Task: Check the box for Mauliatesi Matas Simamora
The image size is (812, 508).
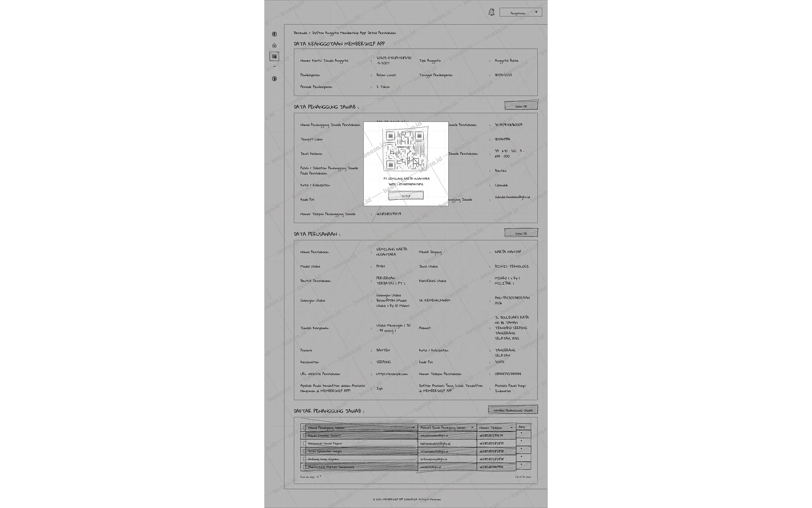Action: 304,467
